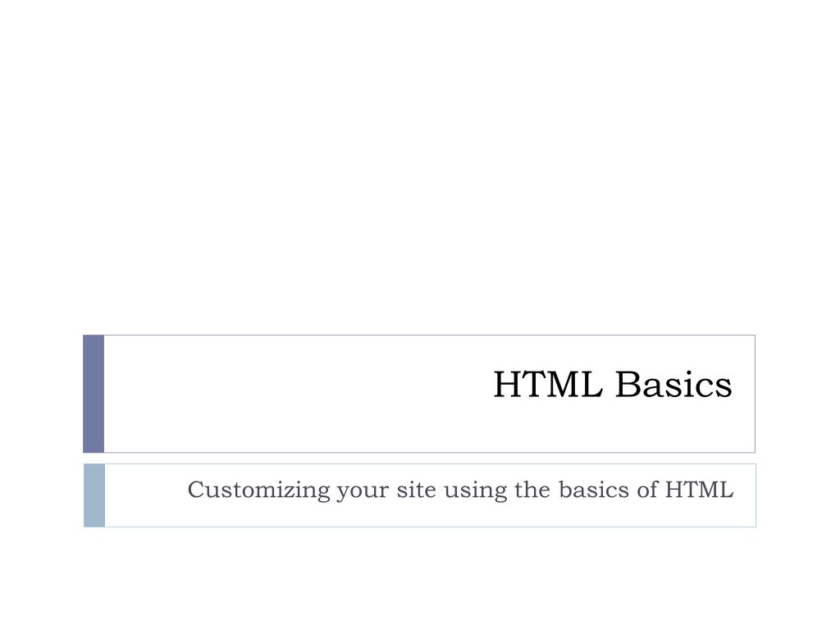
Task: Click "HTML" at the subtitle's end
Action: 699,490
